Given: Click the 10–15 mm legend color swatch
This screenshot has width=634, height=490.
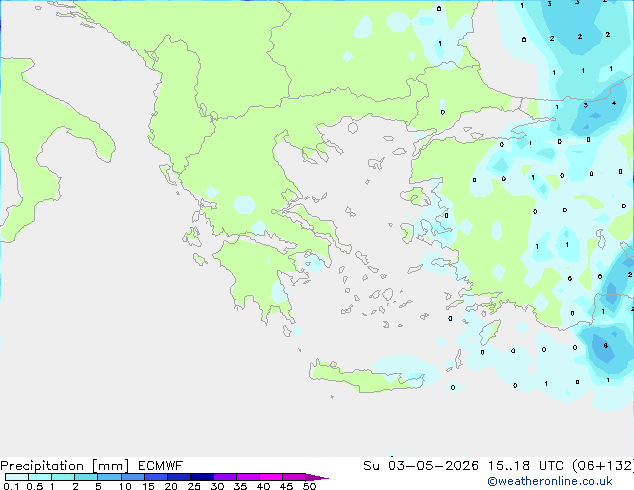Looking at the screenshot, I should pyautogui.click(x=132, y=477).
